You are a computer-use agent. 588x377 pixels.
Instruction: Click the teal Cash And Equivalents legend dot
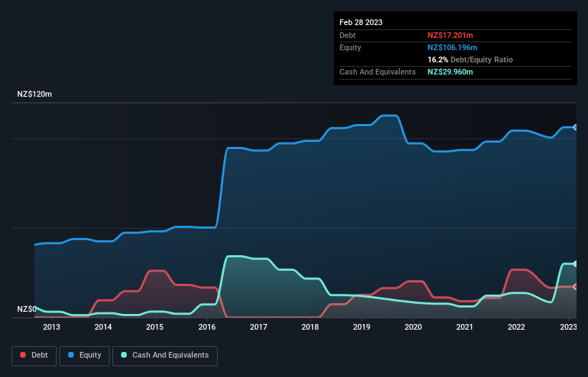pyautogui.click(x=124, y=355)
